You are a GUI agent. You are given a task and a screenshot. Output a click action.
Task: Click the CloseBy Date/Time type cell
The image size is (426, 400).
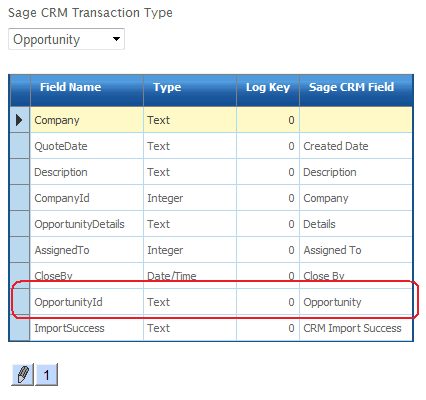[190, 276]
